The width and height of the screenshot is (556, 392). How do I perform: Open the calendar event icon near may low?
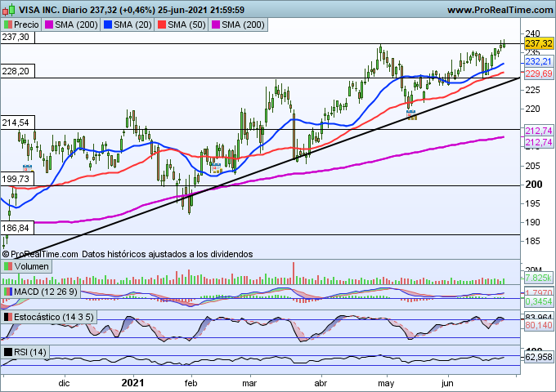point(411,115)
